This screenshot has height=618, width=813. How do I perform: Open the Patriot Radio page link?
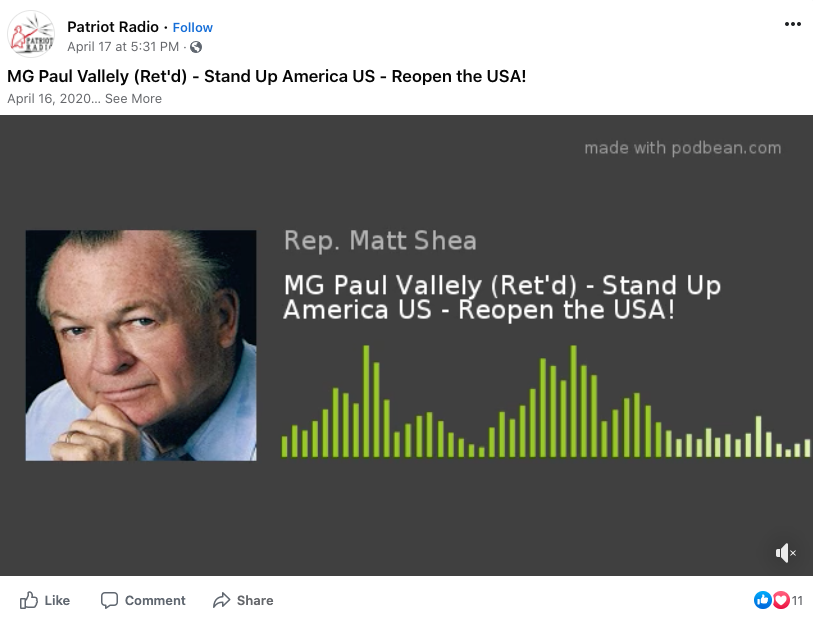(113, 27)
